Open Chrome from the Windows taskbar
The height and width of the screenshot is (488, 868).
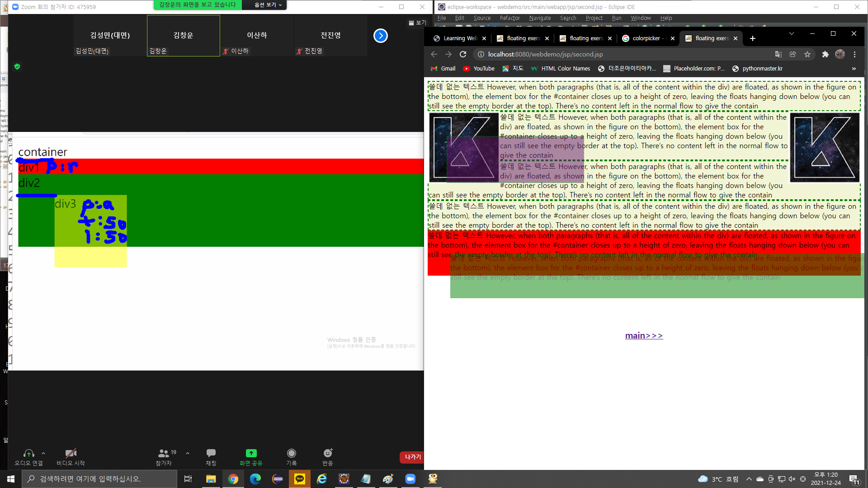tap(233, 479)
